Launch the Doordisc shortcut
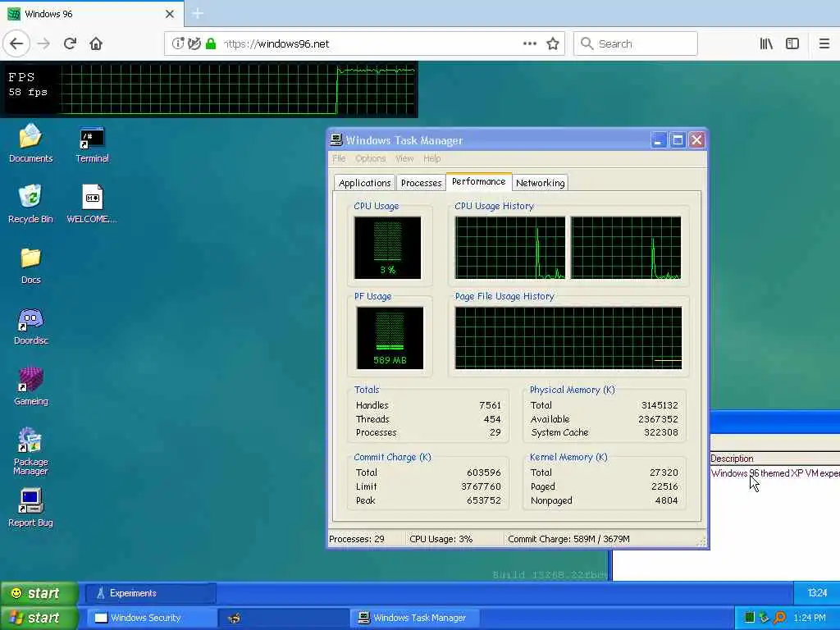This screenshot has width=840, height=630. coord(30,326)
